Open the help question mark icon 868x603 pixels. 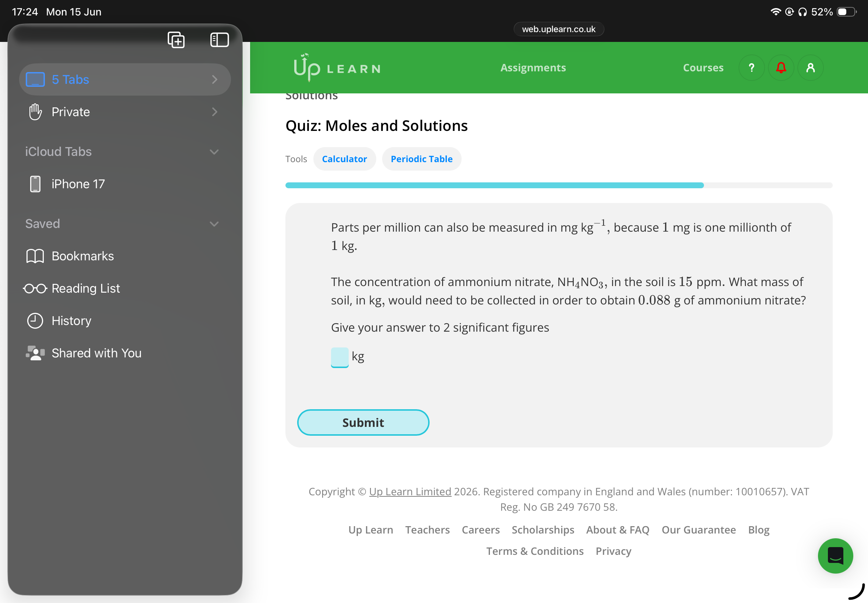(751, 68)
